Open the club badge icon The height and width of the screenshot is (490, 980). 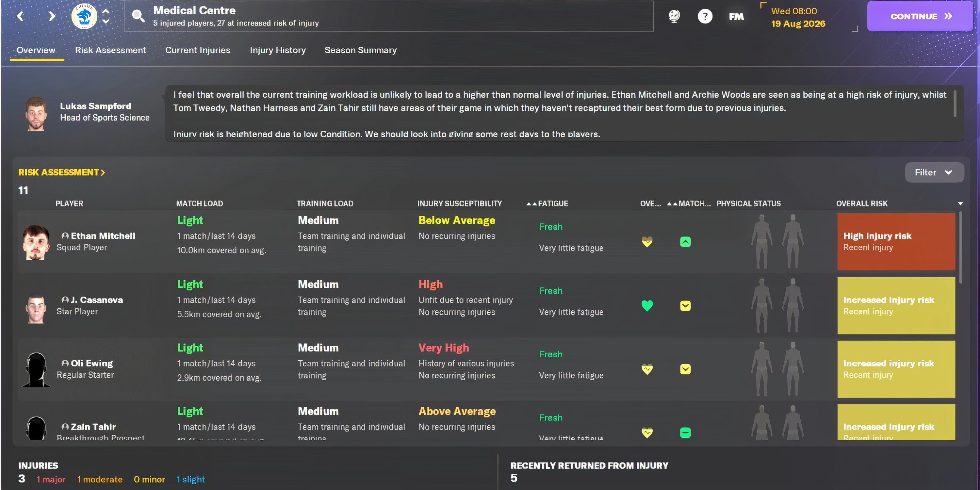tap(84, 16)
